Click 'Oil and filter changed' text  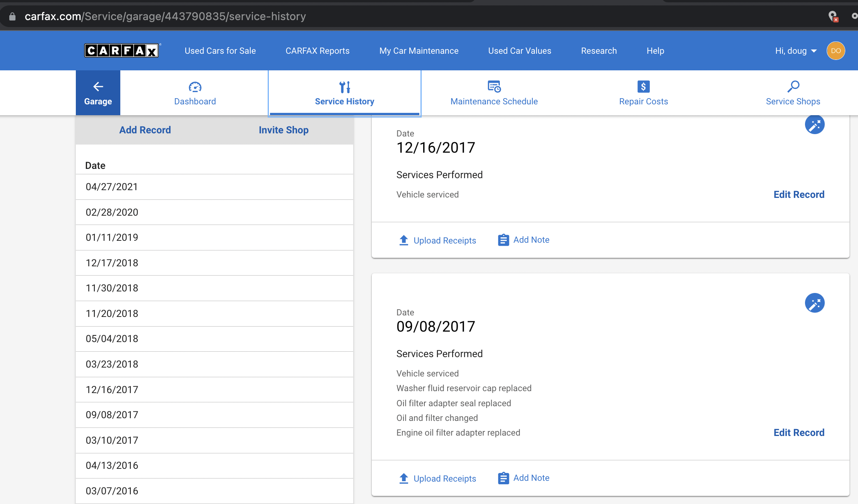pyautogui.click(x=437, y=418)
